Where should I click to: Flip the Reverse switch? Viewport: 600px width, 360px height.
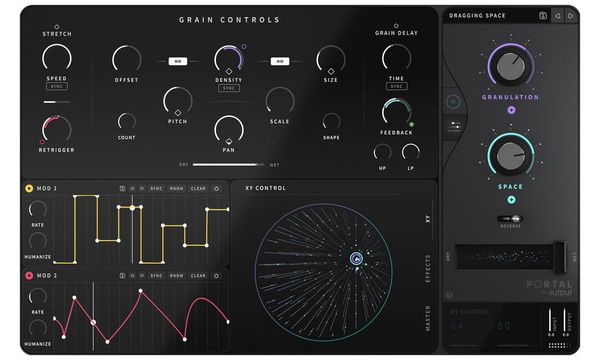coord(510,219)
